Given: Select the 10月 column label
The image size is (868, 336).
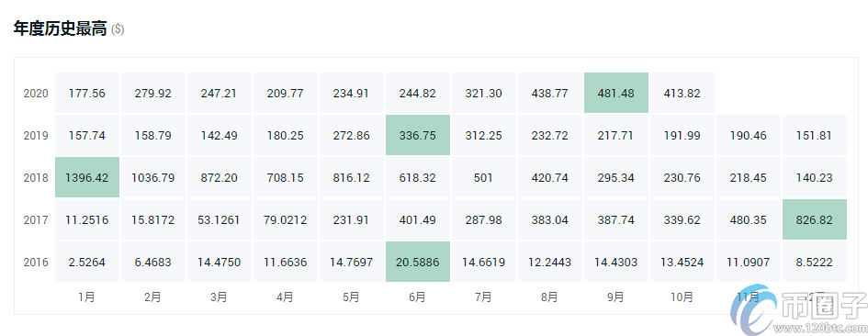Looking at the screenshot, I should [x=682, y=297].
